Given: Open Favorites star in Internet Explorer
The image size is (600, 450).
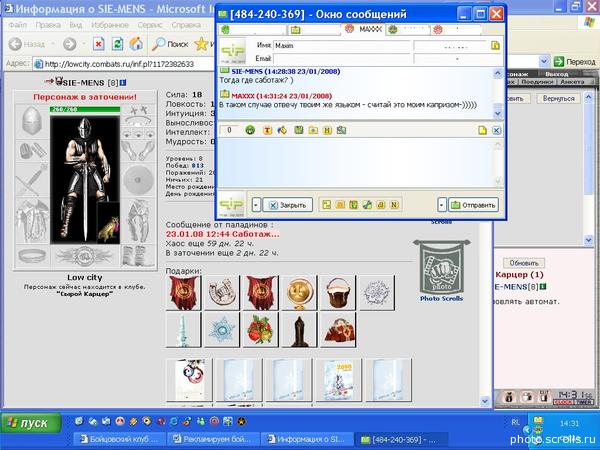Looking at the screenshot, I should (201, 44).
